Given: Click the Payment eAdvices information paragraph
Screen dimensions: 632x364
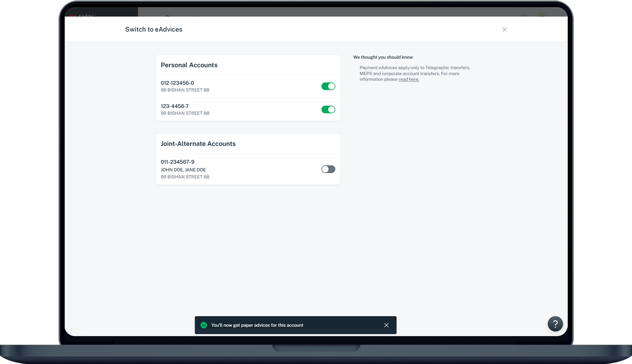Looking at the screenshot, I should point(415,73).
